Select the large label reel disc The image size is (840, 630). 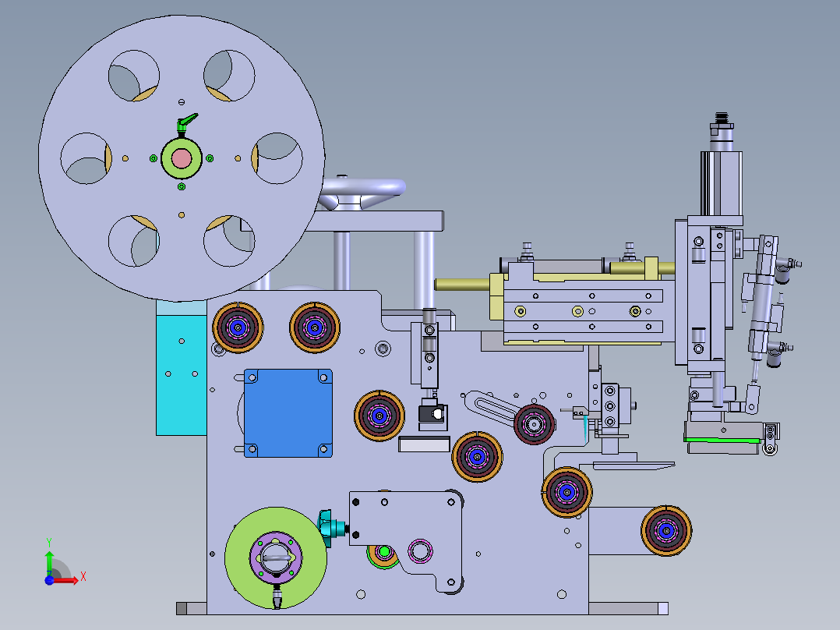(x=182, y=158)
